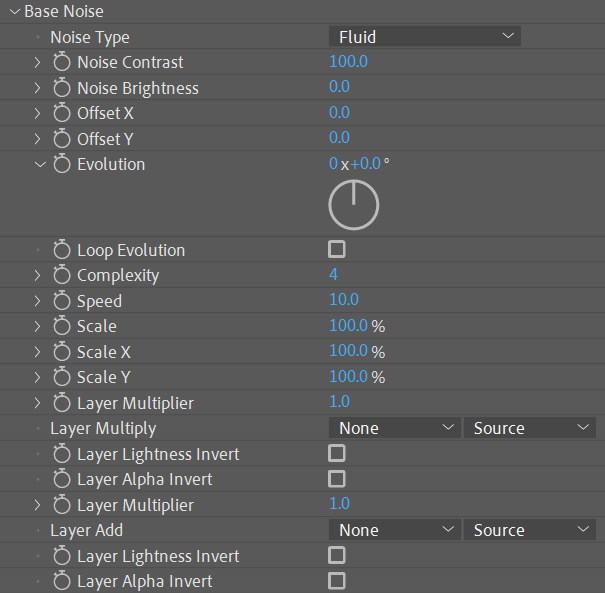
Task: Click the Evolution angle dial
Action: click(x=353, y=205)
